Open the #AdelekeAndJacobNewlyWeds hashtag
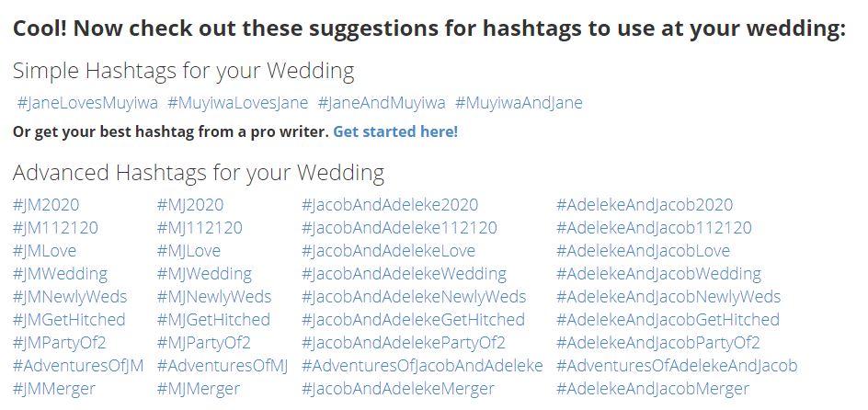The width and height of the screenshot is (868, 410). click(x=668, y=297)
